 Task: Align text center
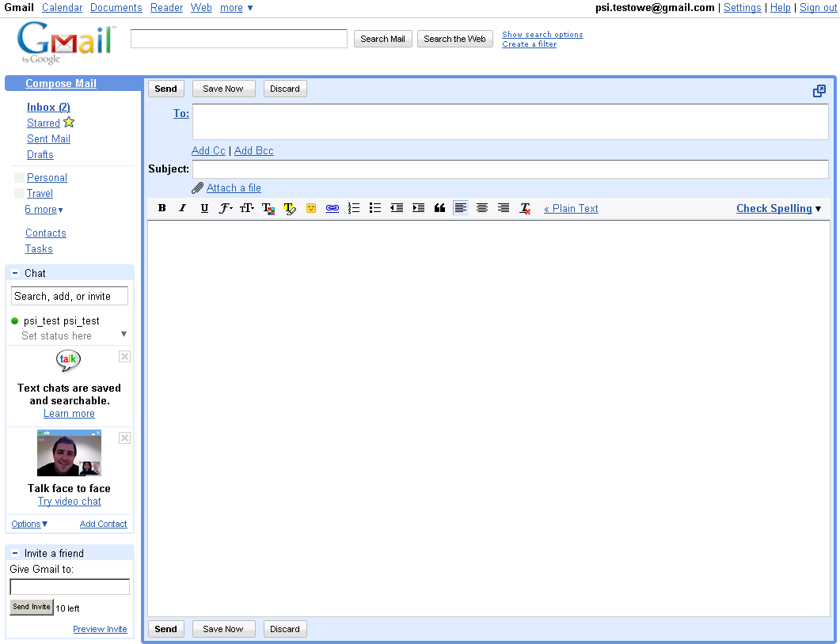(x=482, y=208)
